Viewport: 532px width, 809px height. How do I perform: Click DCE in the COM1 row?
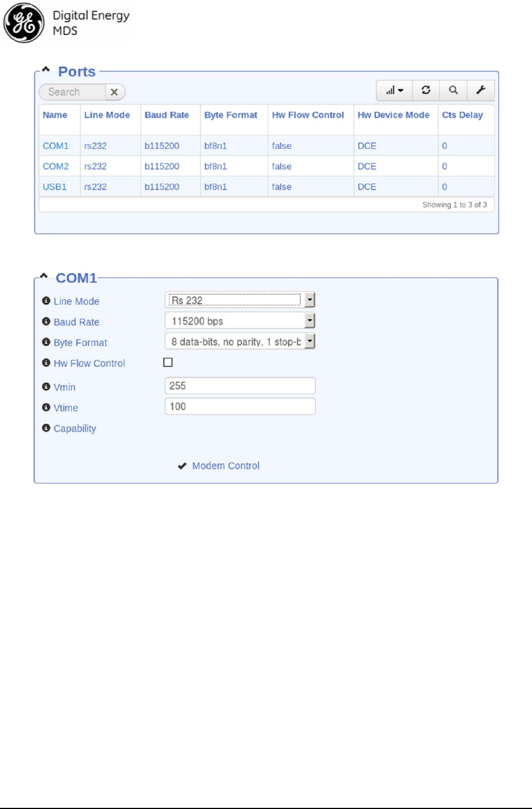(367, 146)
